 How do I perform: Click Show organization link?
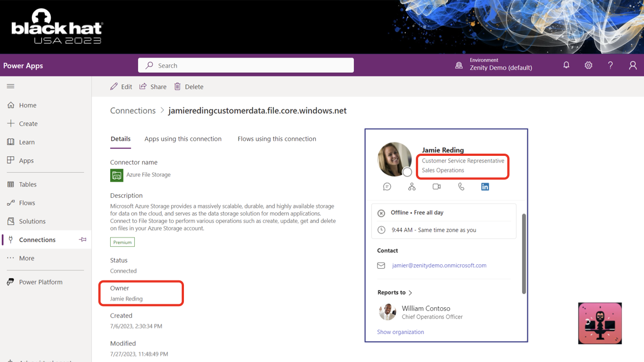(400, 332)
